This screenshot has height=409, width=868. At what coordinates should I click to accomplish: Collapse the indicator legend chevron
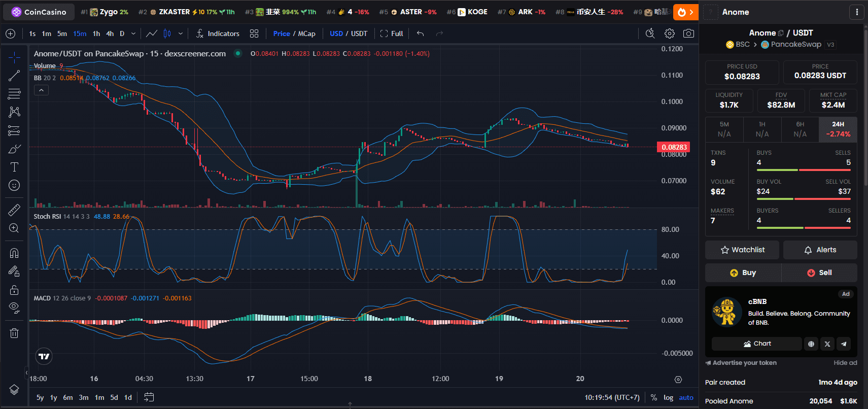pyautogui.click(x=41, y=90)
